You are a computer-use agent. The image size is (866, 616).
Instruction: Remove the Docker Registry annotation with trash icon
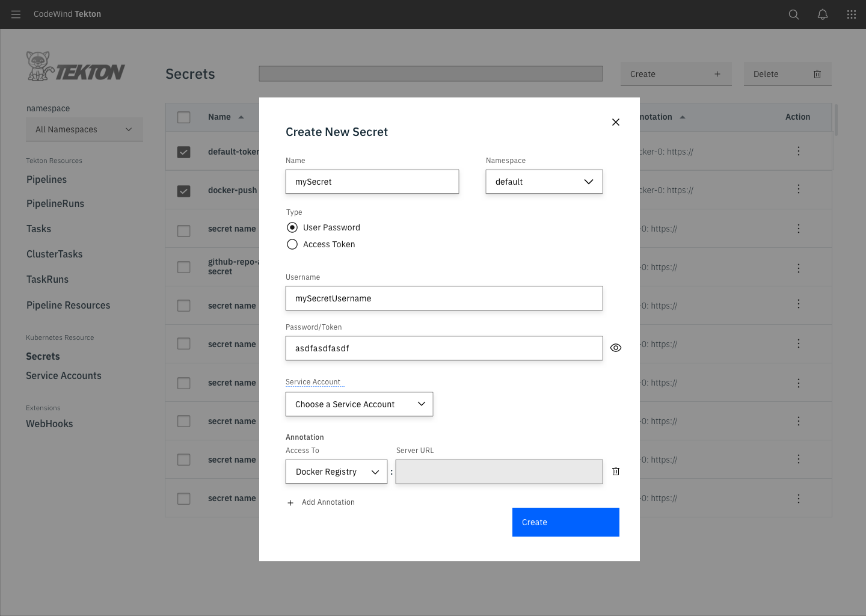(615, 471)
